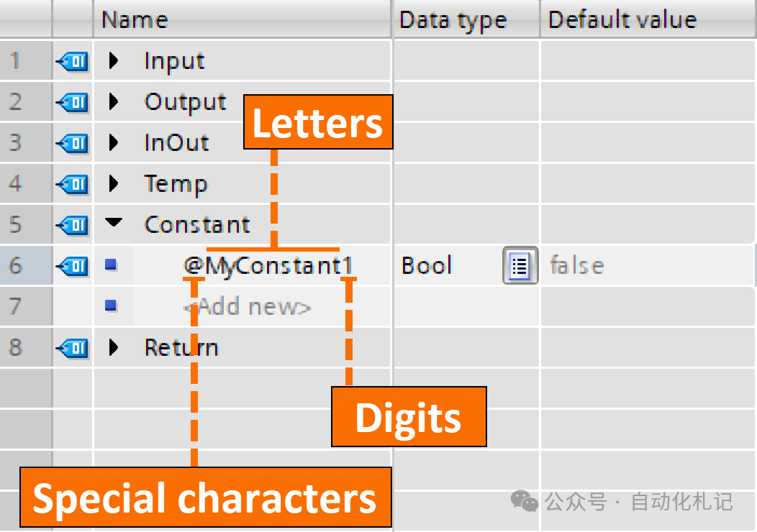Click the <Add new> entry field
The width and height of the screenshot is (757, 532).
pyautogui.click(x=262, y=306)
